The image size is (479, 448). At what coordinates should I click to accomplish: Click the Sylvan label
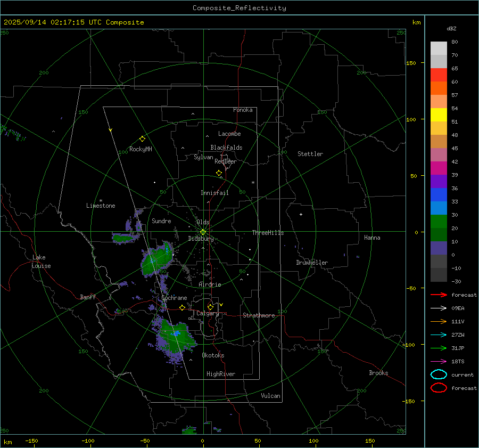pyautogui.click(x=203, y=157)
